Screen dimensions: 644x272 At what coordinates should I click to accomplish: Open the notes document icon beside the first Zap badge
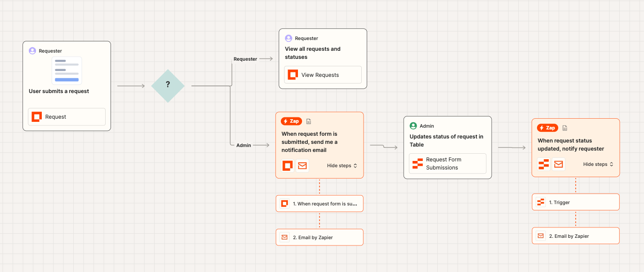[308, 121]
